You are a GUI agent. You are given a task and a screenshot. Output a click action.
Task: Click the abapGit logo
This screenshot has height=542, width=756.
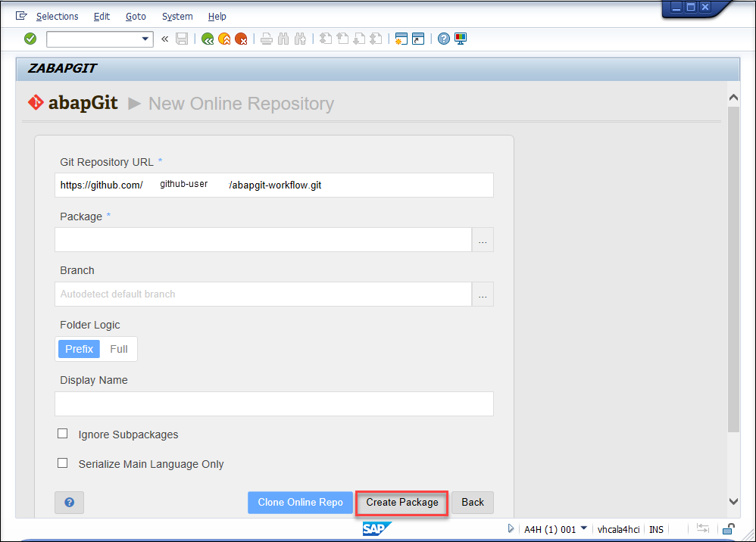[73, 103]
